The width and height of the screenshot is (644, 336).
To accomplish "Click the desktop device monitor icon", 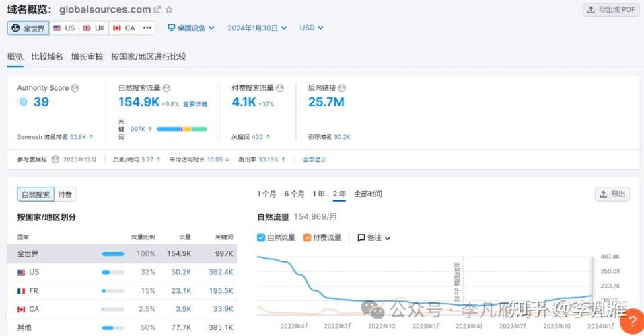I will (172, 28).
